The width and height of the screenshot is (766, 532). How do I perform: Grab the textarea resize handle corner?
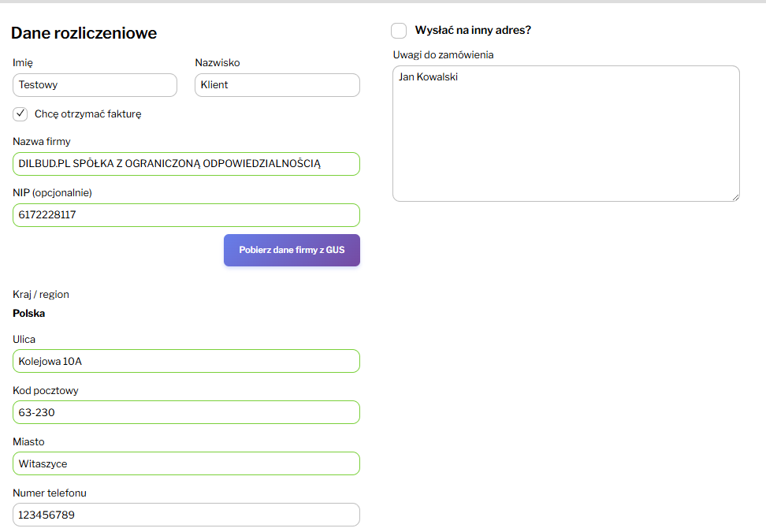(735, 197)
